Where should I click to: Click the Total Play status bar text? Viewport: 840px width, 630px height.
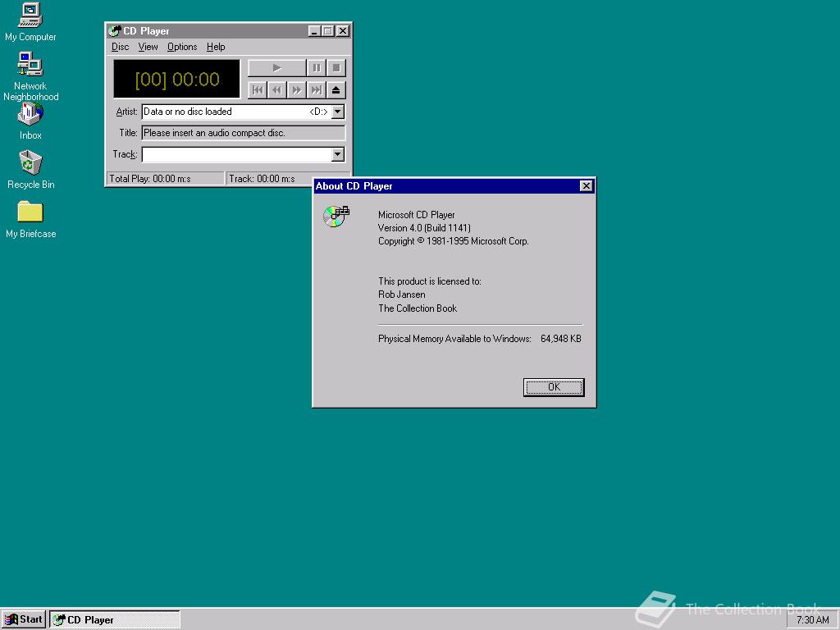click(150, 178)
